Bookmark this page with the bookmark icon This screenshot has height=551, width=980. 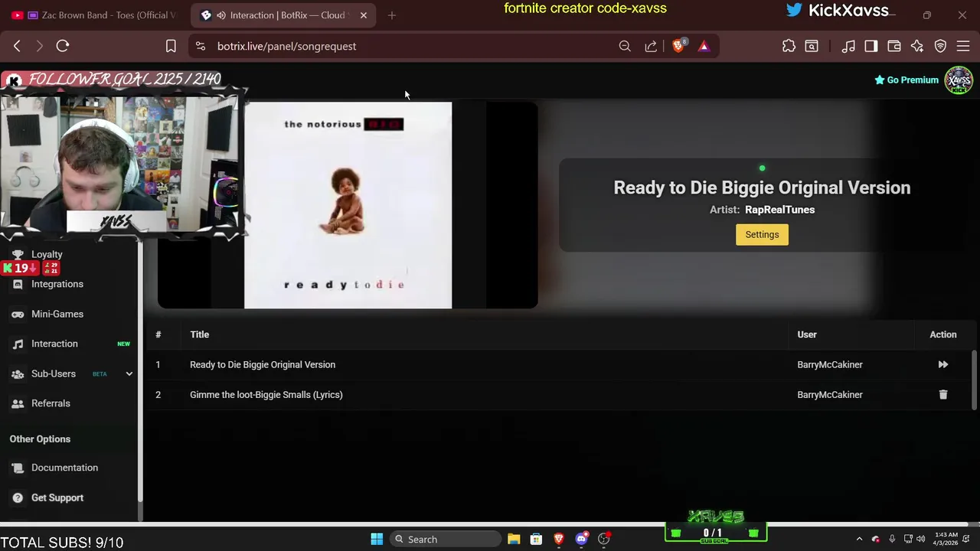tap(171, 46)
